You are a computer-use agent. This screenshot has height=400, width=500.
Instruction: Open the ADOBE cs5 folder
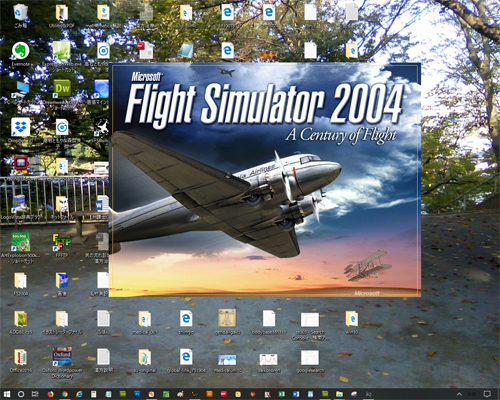click(x=21, y=319)
